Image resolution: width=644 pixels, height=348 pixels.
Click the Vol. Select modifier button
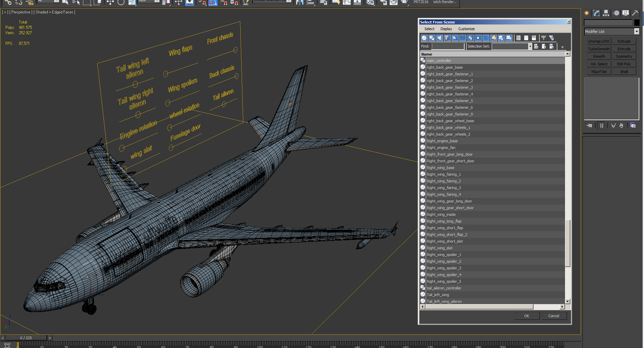tap(598, 64)
